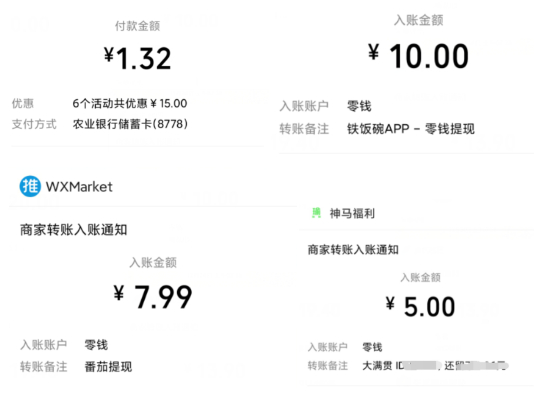Select the ¥1.32 payment amount
The width and height of the screenshot is (534, 398).
(138, 59)
